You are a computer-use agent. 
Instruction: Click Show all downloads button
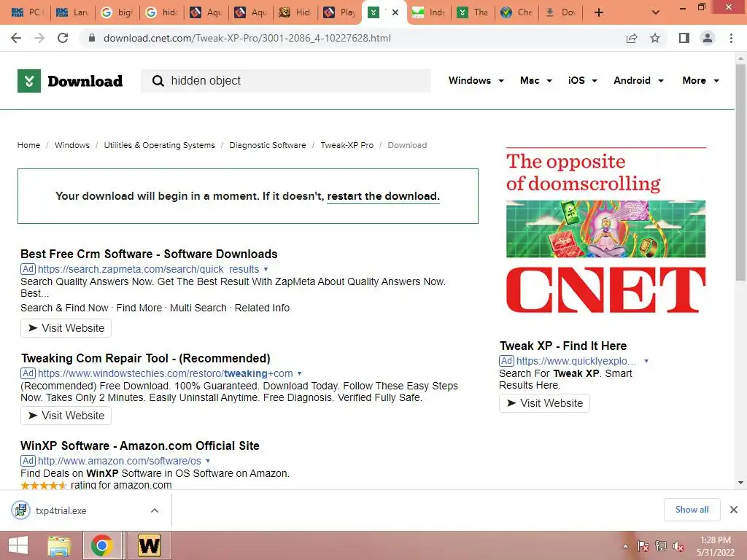(692, 510)
